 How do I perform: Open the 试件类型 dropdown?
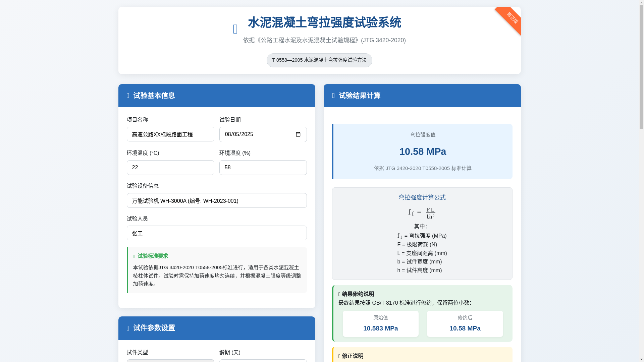(x=170, y=361)
